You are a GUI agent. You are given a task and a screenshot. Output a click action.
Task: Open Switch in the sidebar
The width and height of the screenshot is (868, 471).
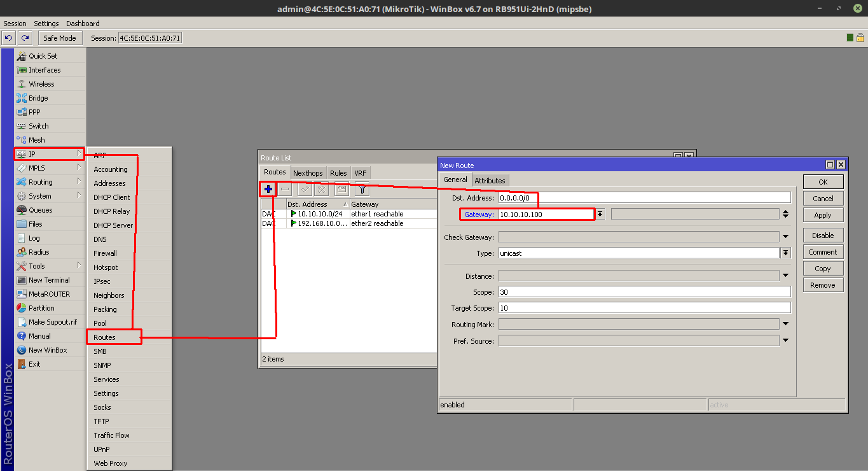point(50,126)
